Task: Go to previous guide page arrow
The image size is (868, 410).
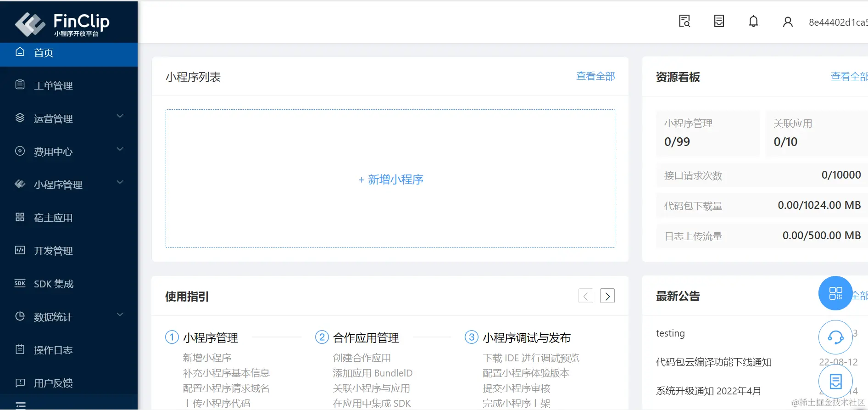Action: (586, 296)
